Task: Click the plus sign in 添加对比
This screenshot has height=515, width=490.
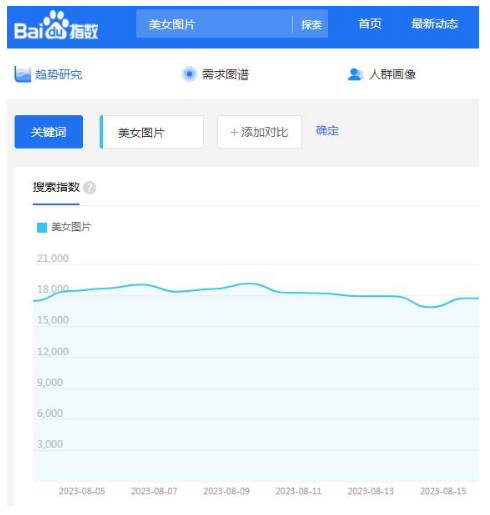Action: tap(234, 132)
